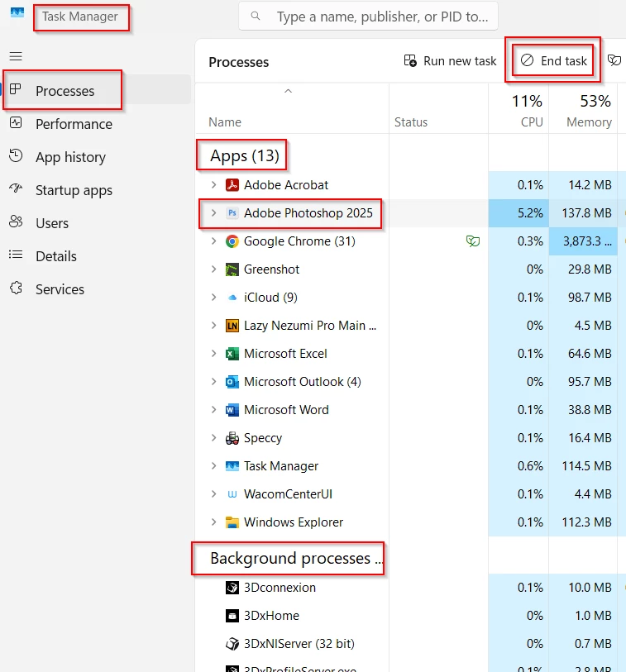Select the Apps (13) group header
Image resolution: width=626 pixels, height=672 pixels.
(x=245, y=155)
